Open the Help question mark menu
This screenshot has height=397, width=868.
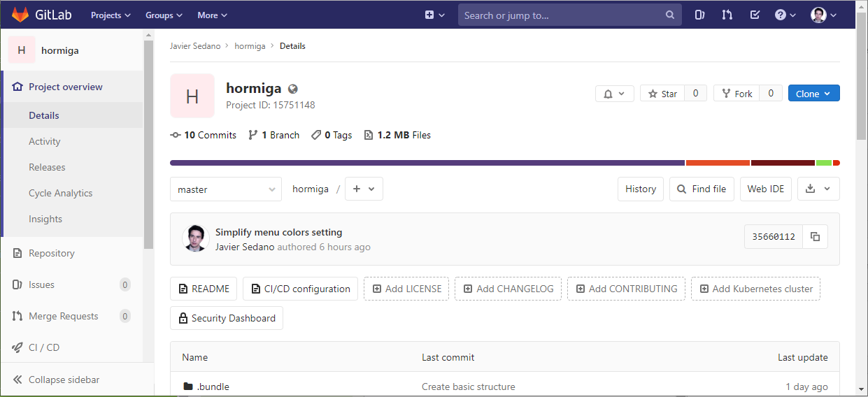pos(786,15)
